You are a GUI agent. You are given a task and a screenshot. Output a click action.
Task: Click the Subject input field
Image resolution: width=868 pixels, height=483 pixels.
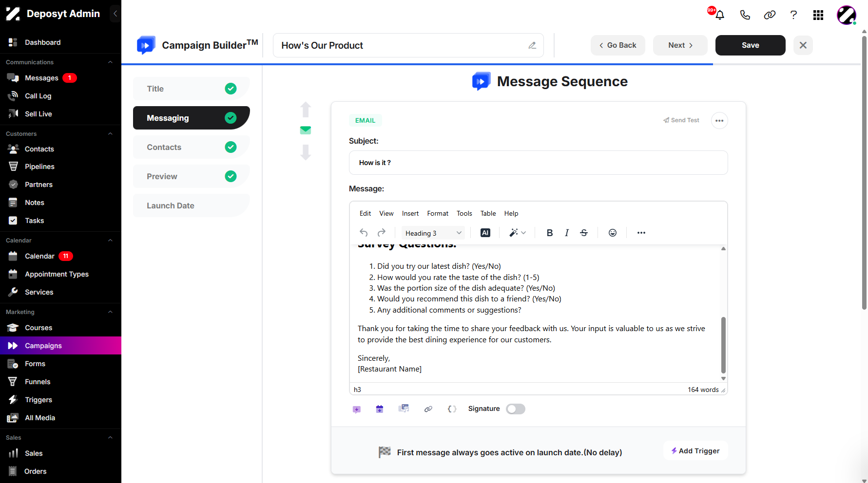pyautogui.click(x=539, y=163)
